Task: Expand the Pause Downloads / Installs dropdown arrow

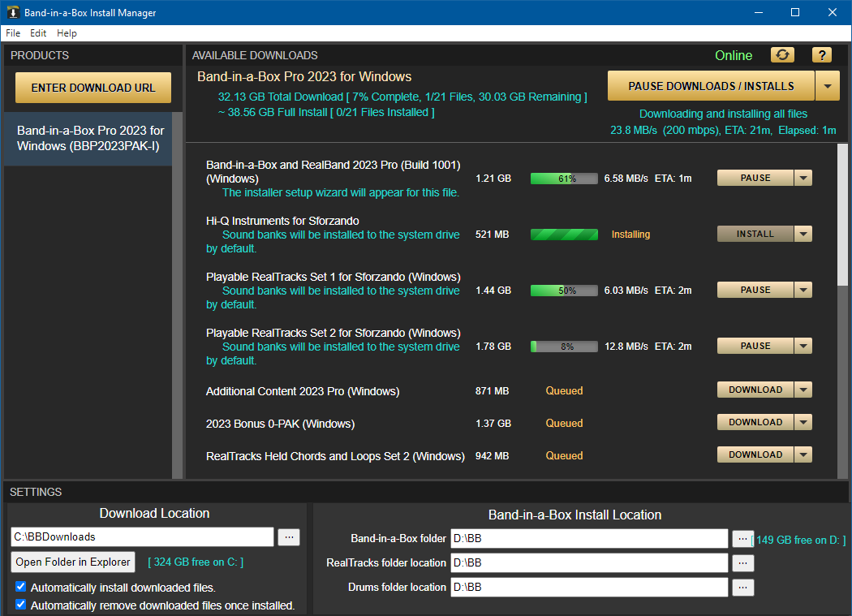Action: tap(828, 86)
